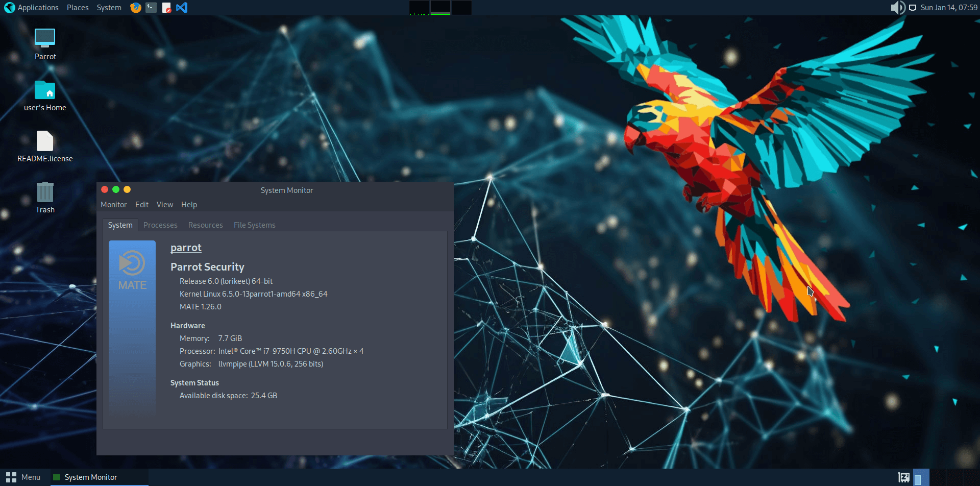The height and width of the screenshot is (486, 980).
Task: Open the Menu button in the taskbar
Action: (23, 477)
